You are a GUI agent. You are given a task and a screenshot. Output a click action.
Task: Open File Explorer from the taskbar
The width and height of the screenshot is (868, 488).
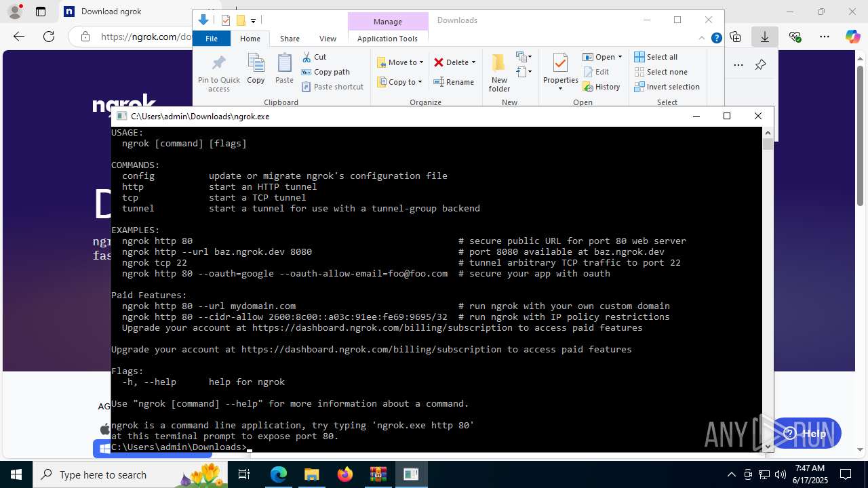(x=312, y=474)
